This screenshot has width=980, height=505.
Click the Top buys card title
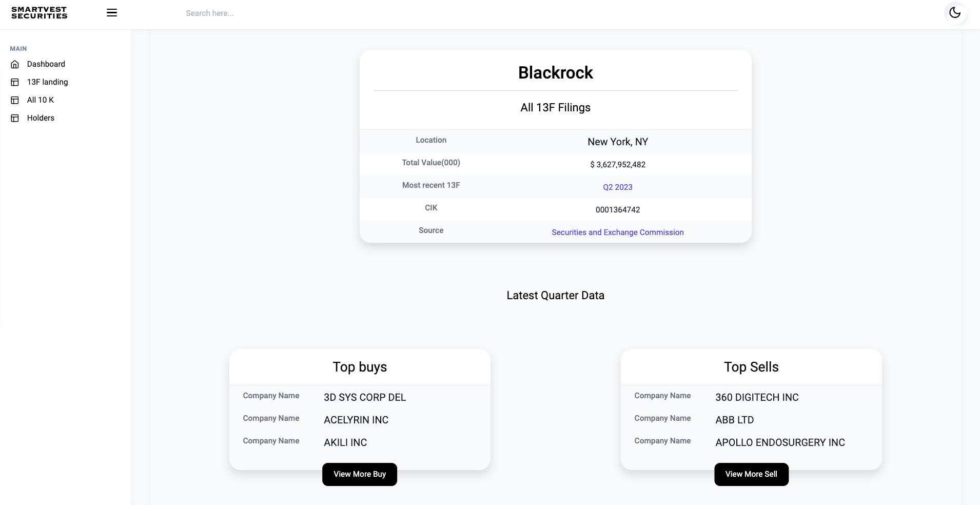(x=360, y=367)
